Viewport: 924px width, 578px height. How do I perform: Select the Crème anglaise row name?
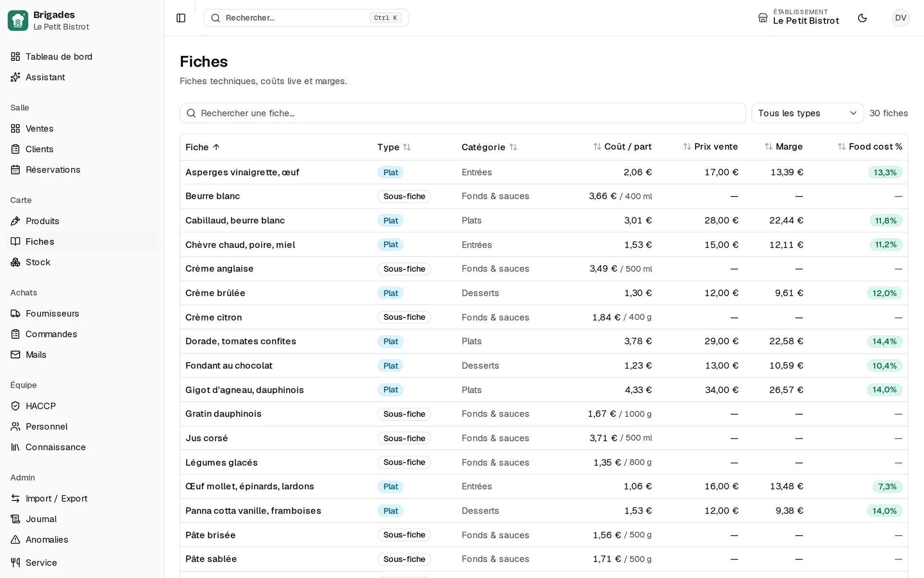[x=219, y=269]
